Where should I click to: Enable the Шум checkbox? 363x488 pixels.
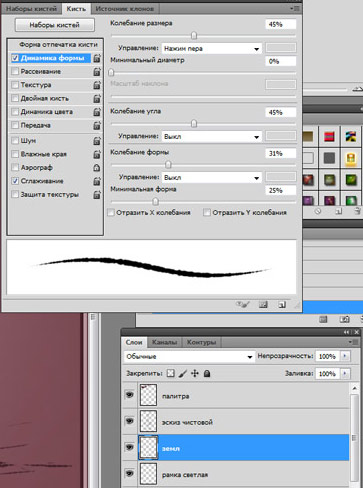coord(15,141)
